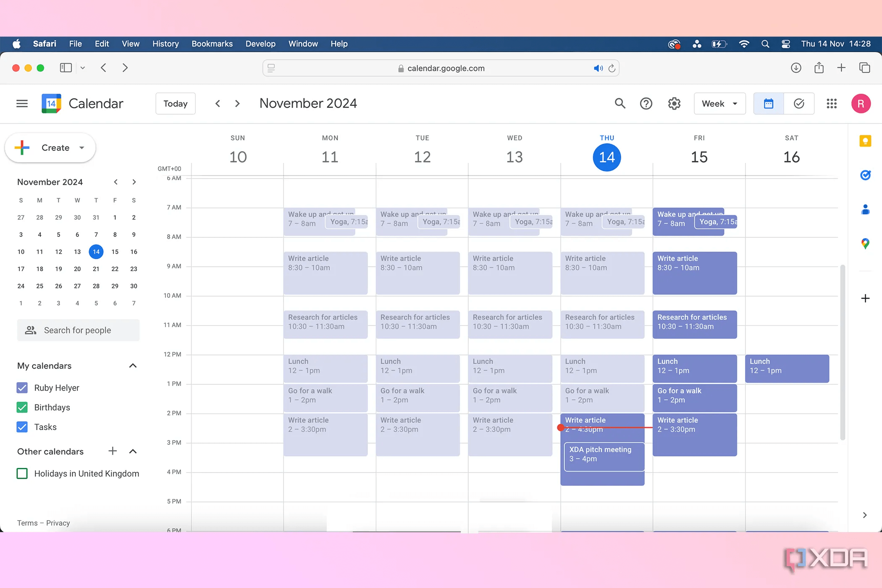Toggle the Tasks calendar checkbox
882x588 pixels.
pos(22,427)
